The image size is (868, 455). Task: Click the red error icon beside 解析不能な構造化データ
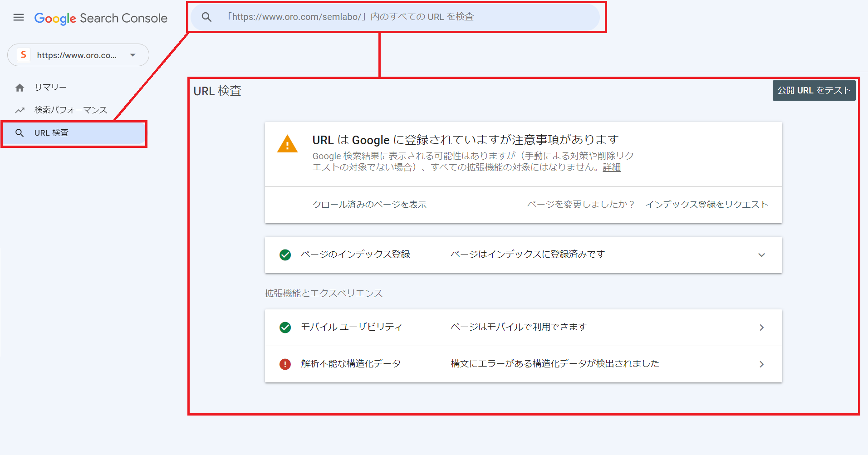tap(285, 364)
